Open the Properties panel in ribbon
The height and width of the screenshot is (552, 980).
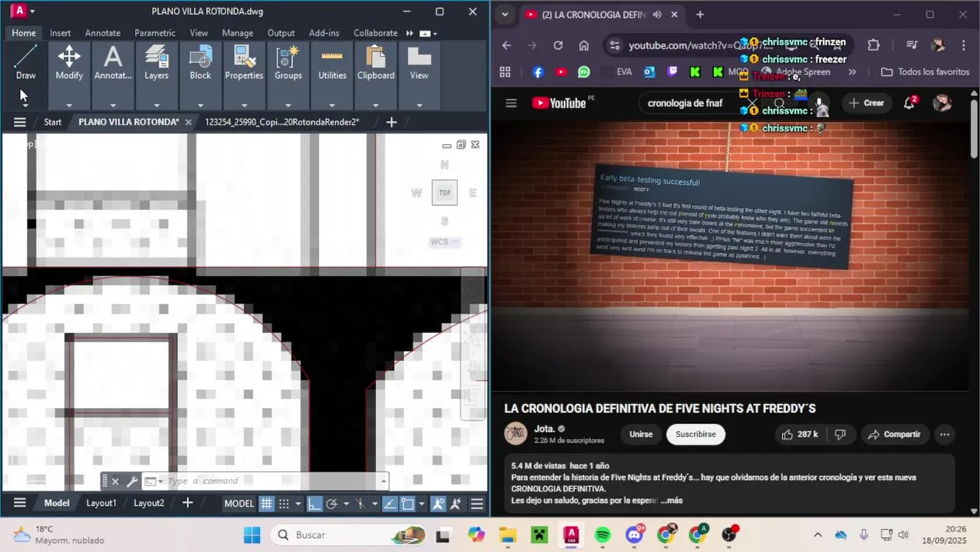point(244,63)
